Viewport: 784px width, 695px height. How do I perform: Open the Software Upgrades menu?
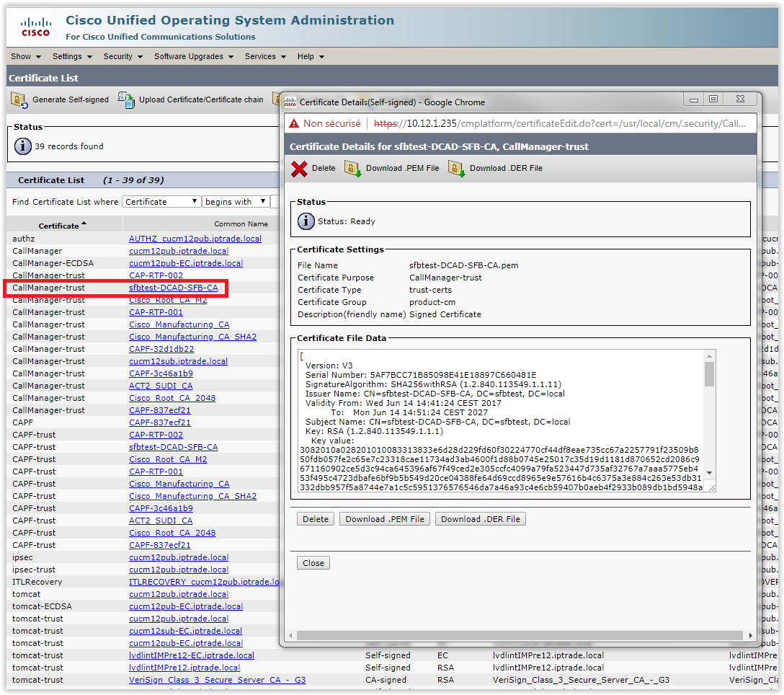pyautogui.click(x=194, y=56)
